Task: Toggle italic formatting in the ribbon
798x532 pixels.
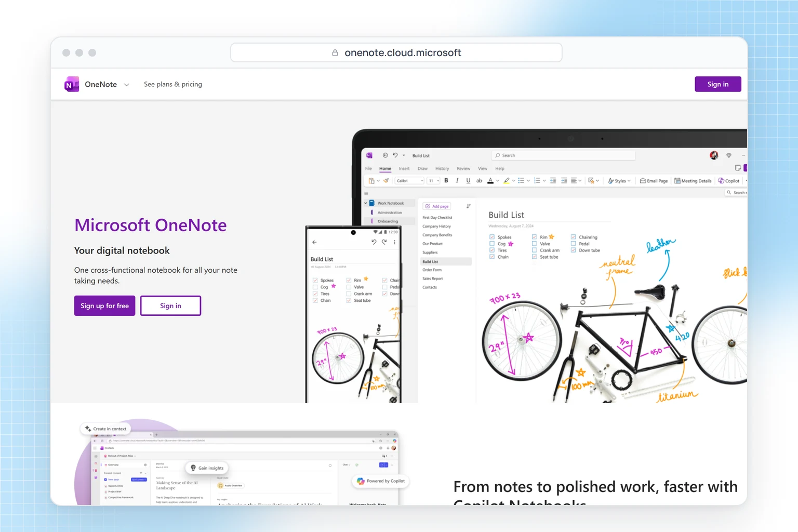Action: 457,180
